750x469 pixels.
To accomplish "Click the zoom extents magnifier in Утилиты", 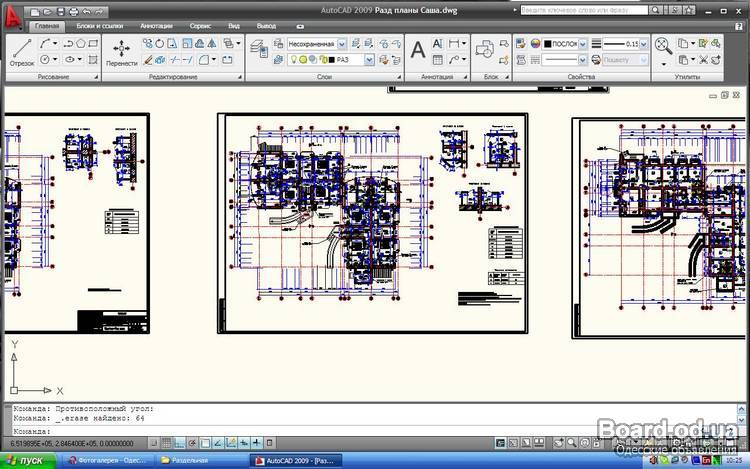I will [x=664, y=45].
